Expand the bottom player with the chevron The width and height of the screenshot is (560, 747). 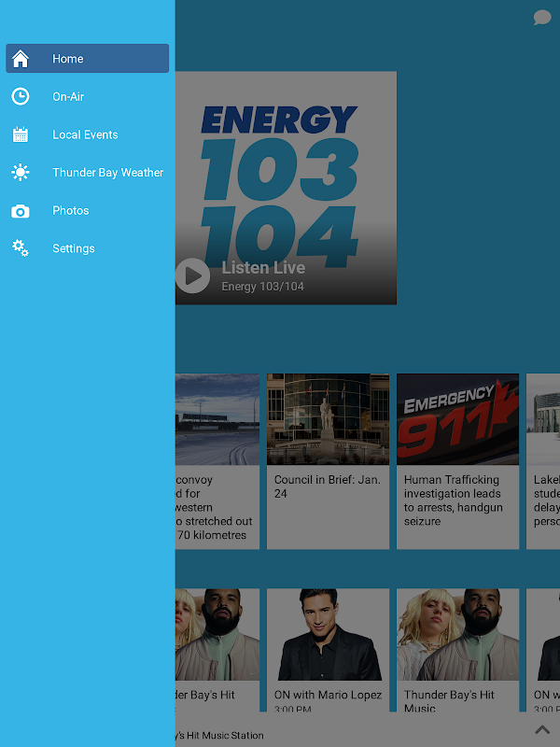pos(542,729)
